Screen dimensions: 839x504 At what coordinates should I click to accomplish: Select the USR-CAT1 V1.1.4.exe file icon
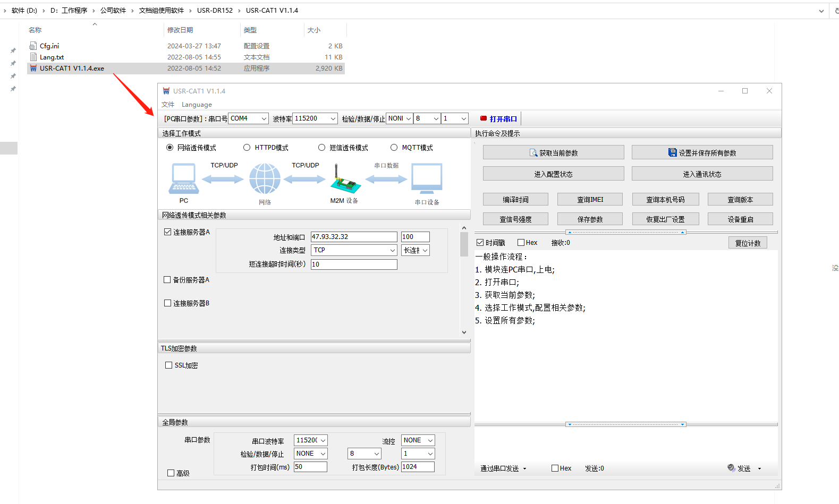(33, 69)
